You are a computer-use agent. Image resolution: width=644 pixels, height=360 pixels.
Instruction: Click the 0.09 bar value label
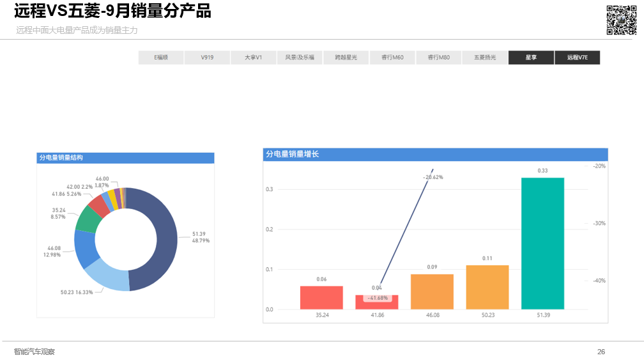point(432,267)
